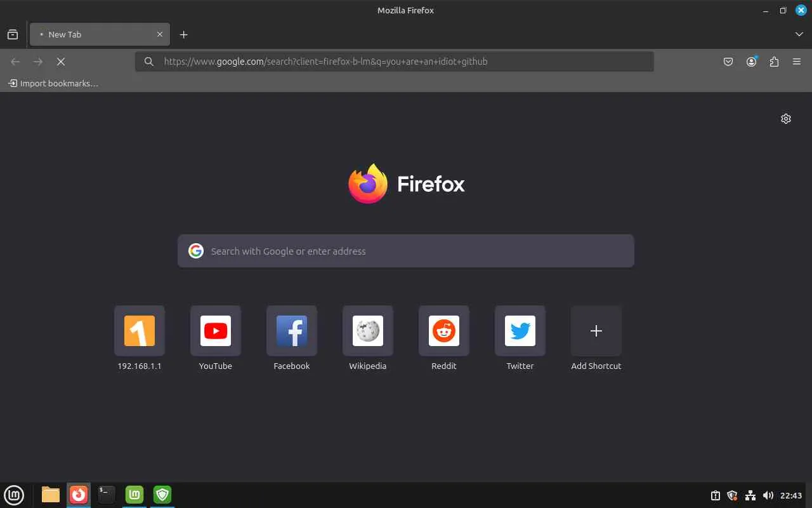Stop loading the current page

point(61,62)
